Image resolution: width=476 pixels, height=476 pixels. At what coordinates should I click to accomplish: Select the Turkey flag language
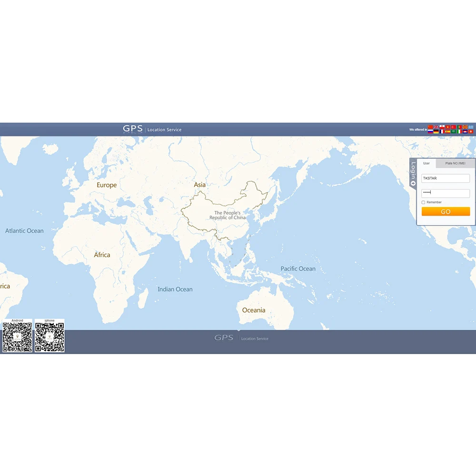coord(454,127)
